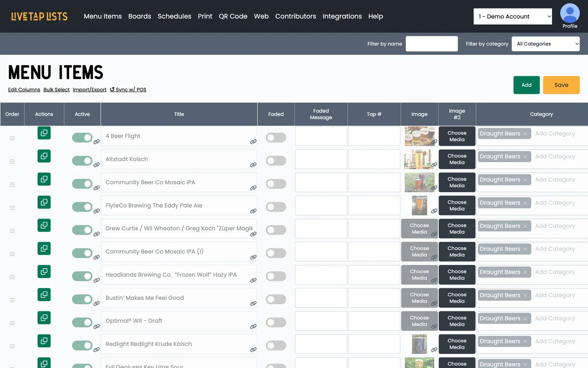The image size is (588, 368).
Task: Click the green Add button
Action: pyautogui.click(x=526, y=85)
